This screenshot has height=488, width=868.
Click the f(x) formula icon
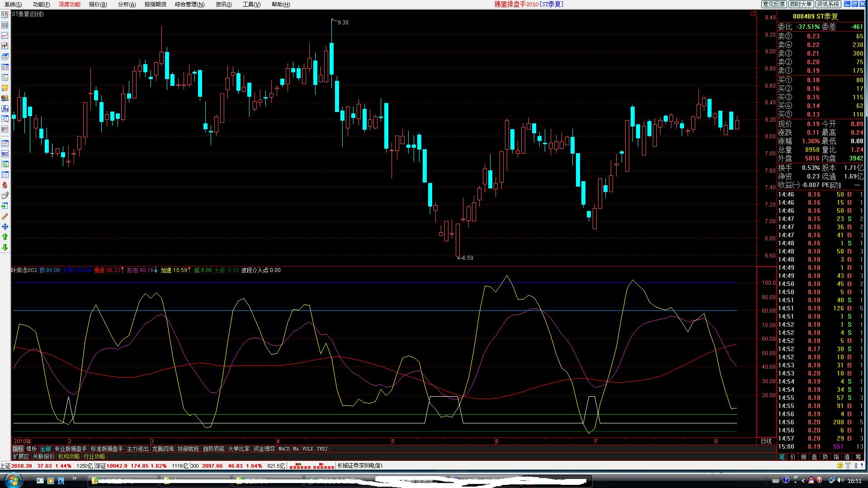(x=5, y=108)
